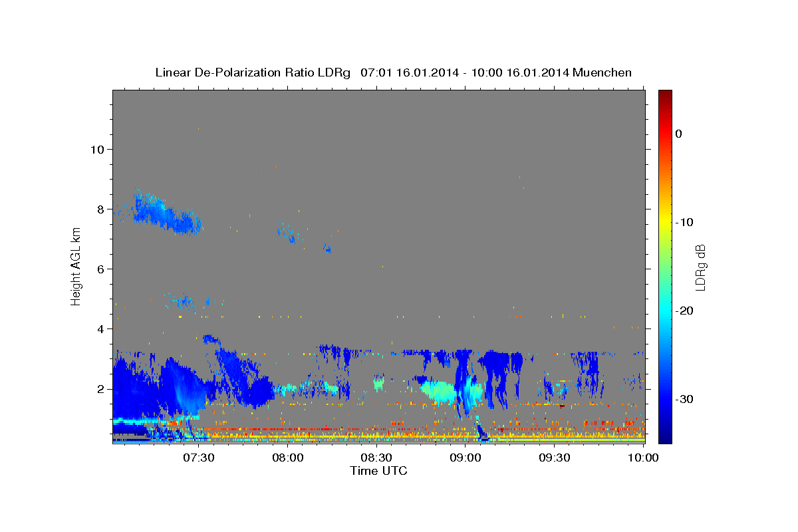The image size is (798, 532).
Task: Click the 'Time UTC' axis label
Action: click(x=378, y=471)
